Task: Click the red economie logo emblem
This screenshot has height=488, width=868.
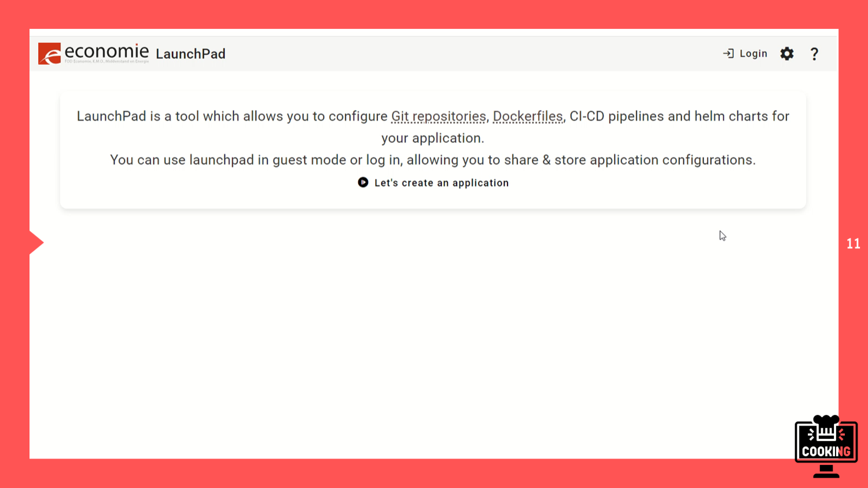Action: pyautogui.click(x=49, y=54)
